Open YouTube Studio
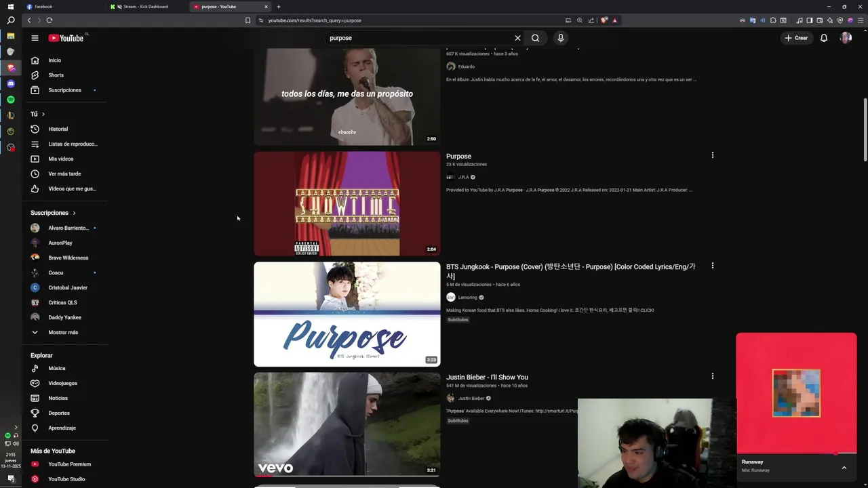 click(x=66, y=479)
